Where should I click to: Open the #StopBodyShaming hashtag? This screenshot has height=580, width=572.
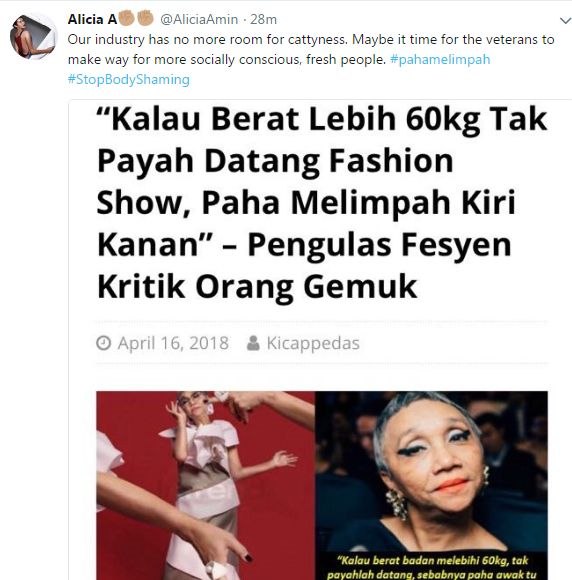coord(129,79)
